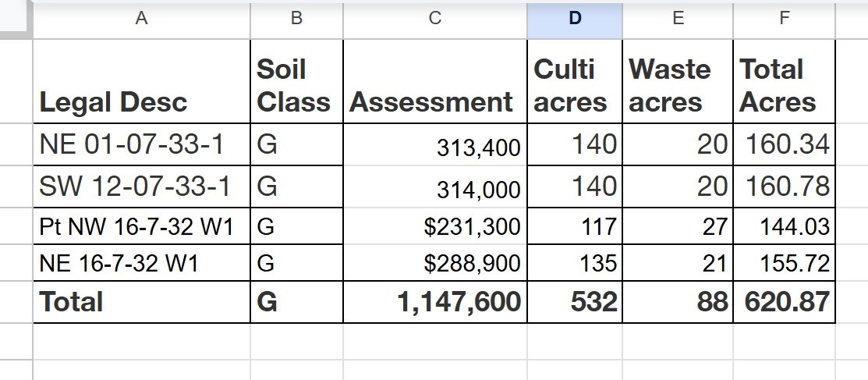Select the cell containing NE 01-07-33-1
Image resolution: width=868 pixels, height=380 pixels.
pos(141,144)
